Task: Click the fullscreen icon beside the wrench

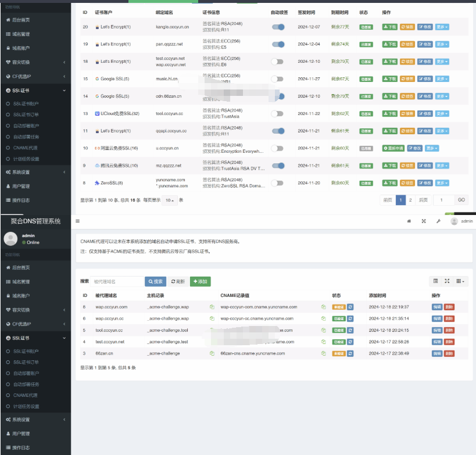Action: point(424,221)
